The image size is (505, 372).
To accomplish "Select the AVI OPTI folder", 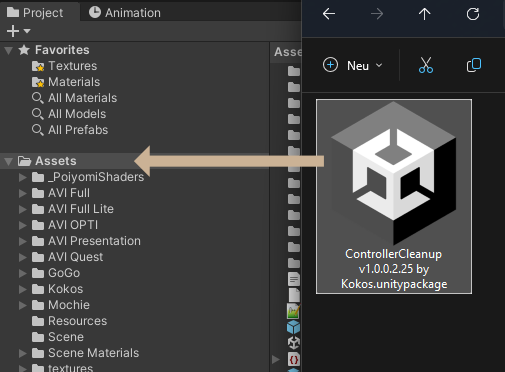I will coord(65,225).
